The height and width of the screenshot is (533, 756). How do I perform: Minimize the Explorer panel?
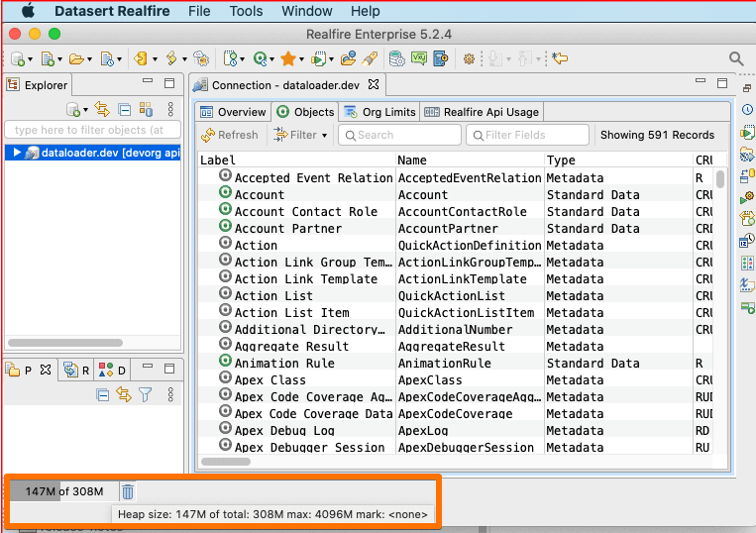(x=148, y=81)
